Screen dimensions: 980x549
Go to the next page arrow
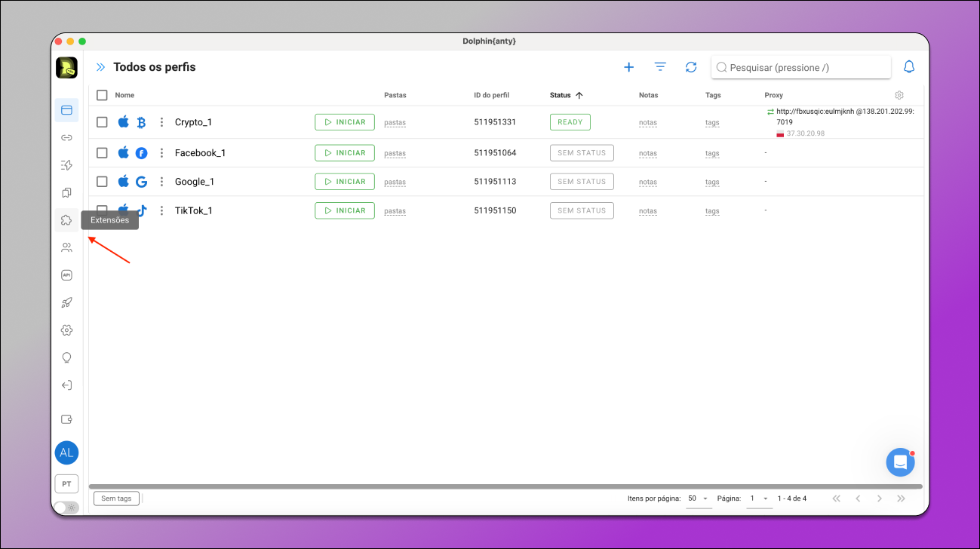point(880,498)
